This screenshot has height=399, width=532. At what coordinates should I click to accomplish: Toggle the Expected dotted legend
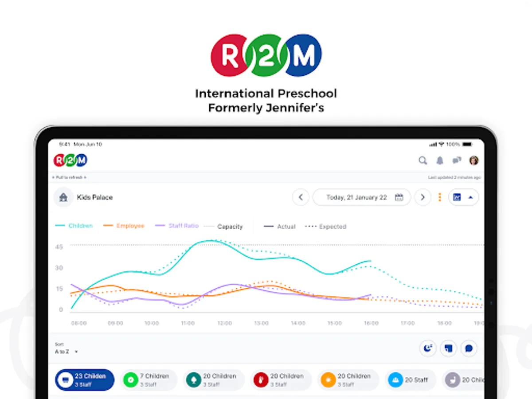point(326,227)
